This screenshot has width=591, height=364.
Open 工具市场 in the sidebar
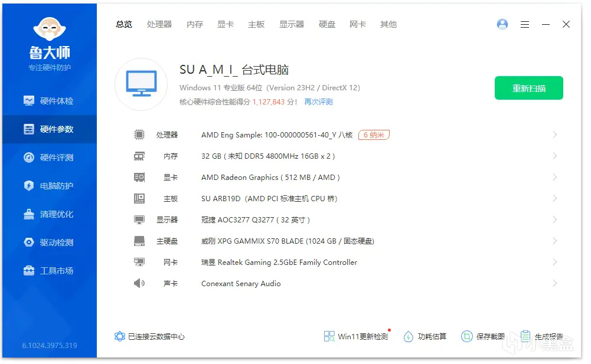(x=48, y=271)
